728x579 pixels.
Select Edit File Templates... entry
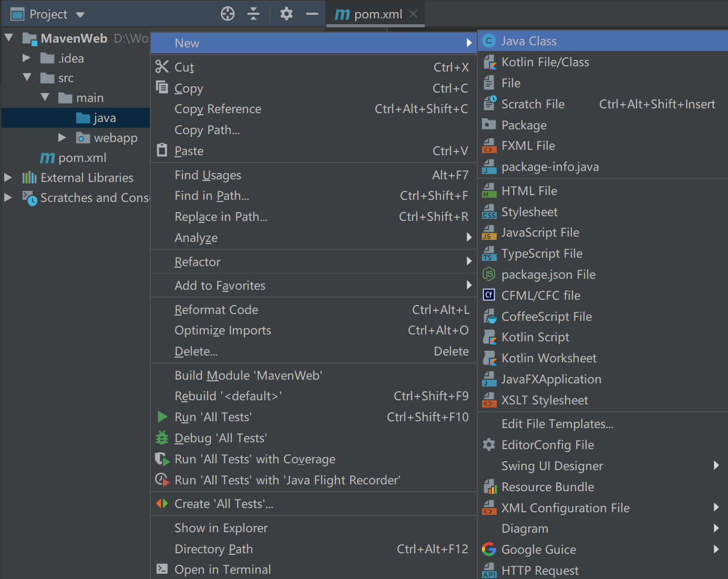pyautogui.click(x=603, y=423)
